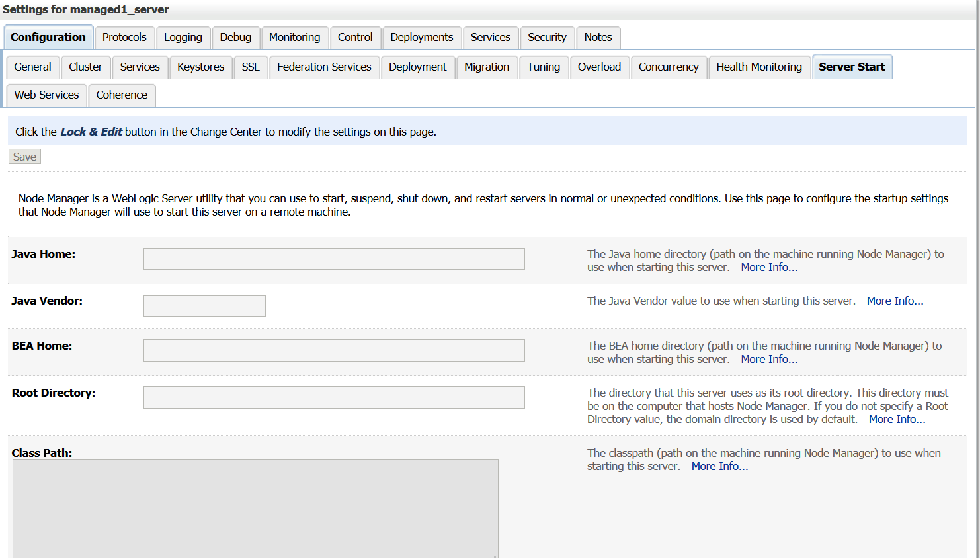
Task: Select the Root Directory input field
Action: point(334,397)
